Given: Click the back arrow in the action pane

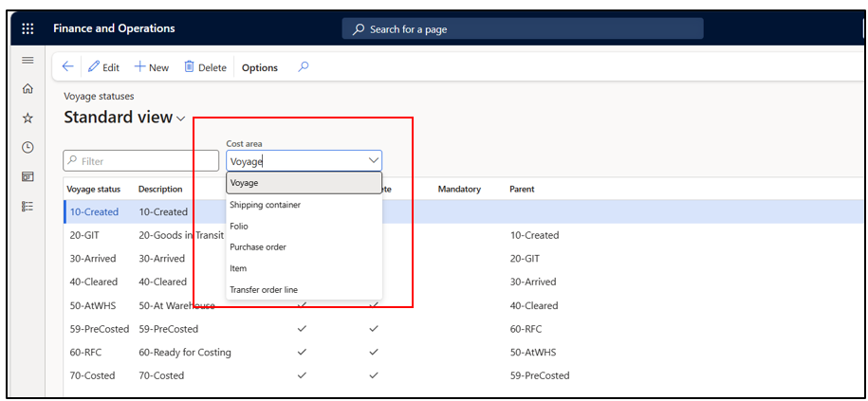Looking at the screenshot, I should click(67, 67).
